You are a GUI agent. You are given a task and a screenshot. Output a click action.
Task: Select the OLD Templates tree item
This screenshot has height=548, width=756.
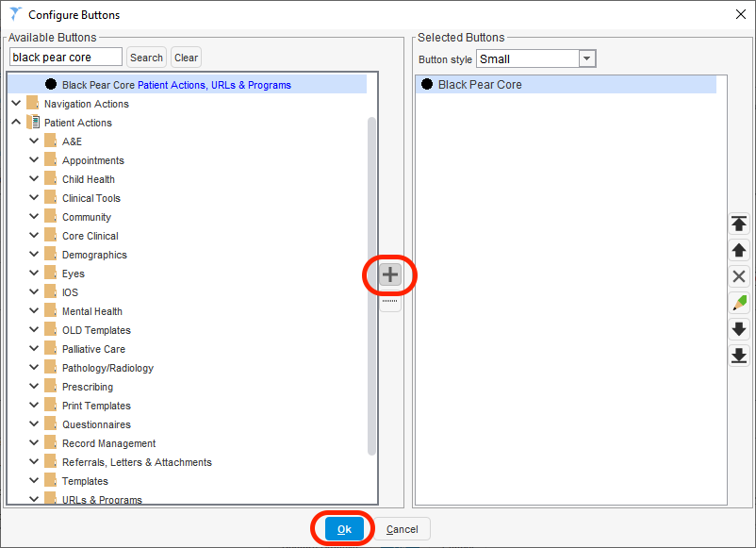[x=96, y=330]
